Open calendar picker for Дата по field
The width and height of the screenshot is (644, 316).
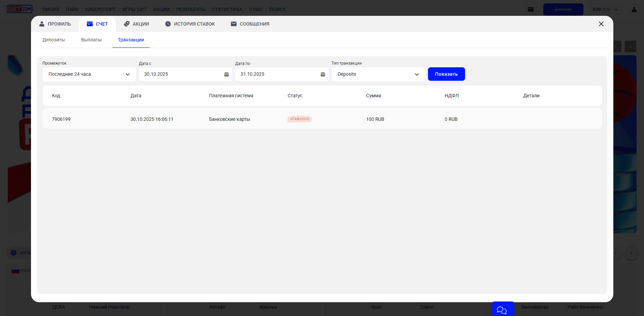point(323,74)
